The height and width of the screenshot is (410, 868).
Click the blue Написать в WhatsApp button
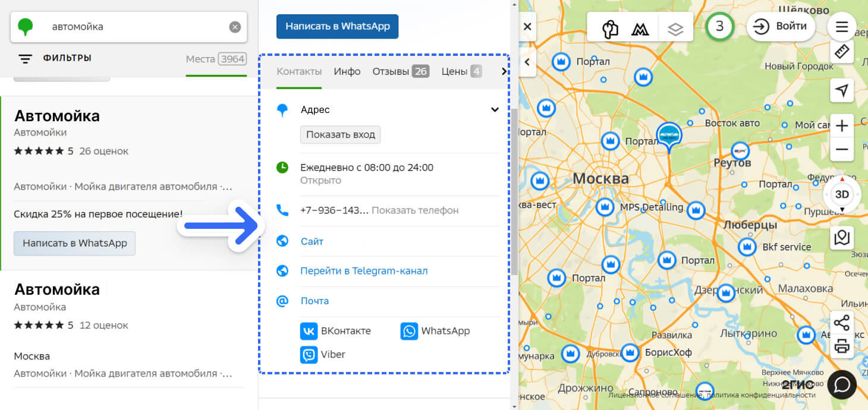coord(337,26)
